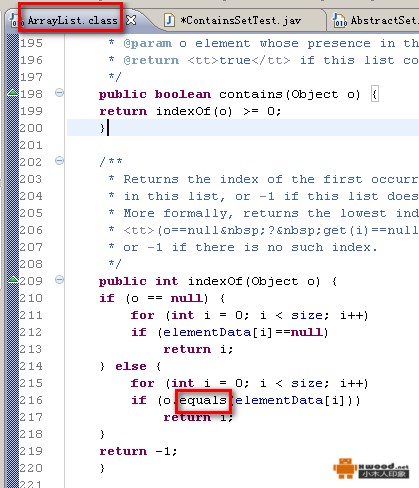Viewport: 419px width, 488px height.
Task: Click line number 200 in the gutter
Action: pos(31,128)
